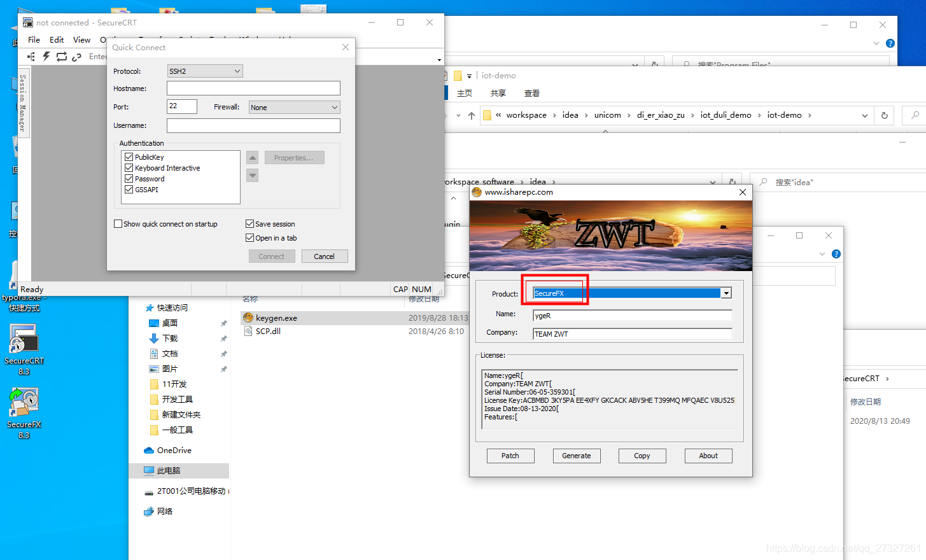Open the Session Manager toolbar icon in SecureCRT

point(31,57)
